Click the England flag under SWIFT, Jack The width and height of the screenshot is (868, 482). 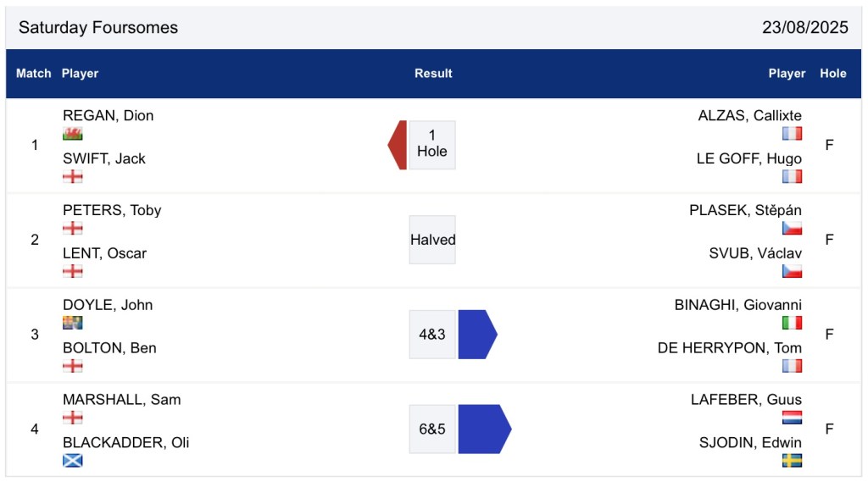tap(73, 176)
